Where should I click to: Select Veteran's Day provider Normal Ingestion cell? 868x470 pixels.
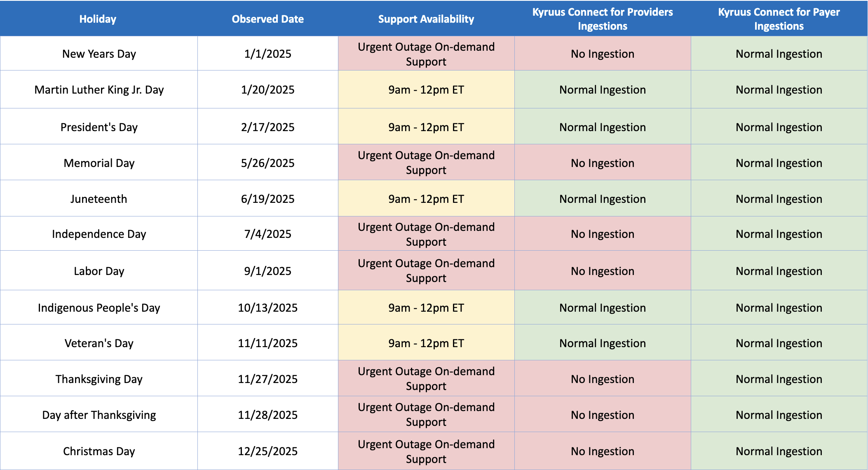coord(603,343)
